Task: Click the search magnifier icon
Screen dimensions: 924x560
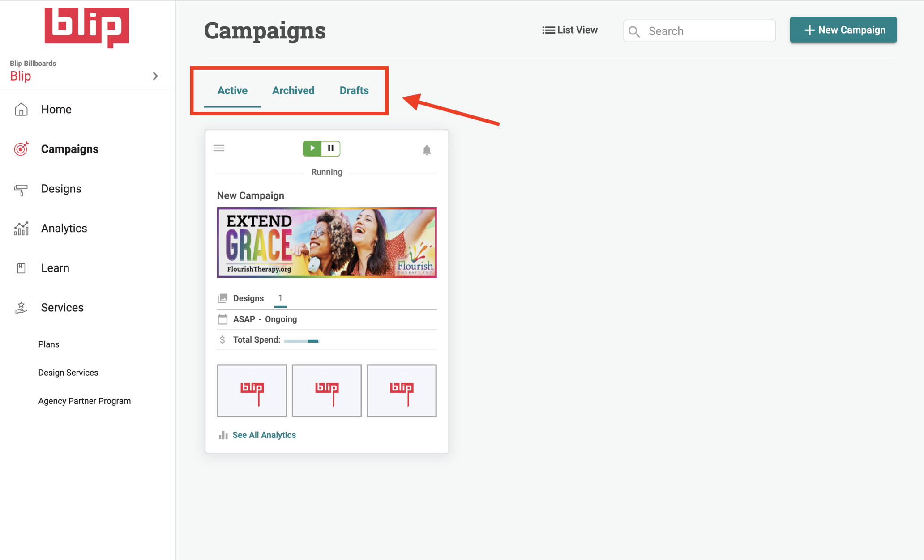Action: tap(634, 31)
